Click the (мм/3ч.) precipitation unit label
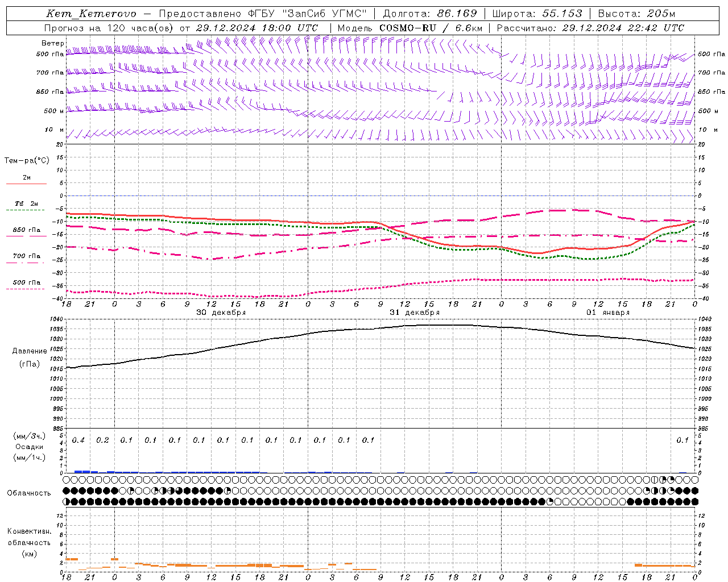This screenshot has height=582, width=728. [x=30, y=436]
